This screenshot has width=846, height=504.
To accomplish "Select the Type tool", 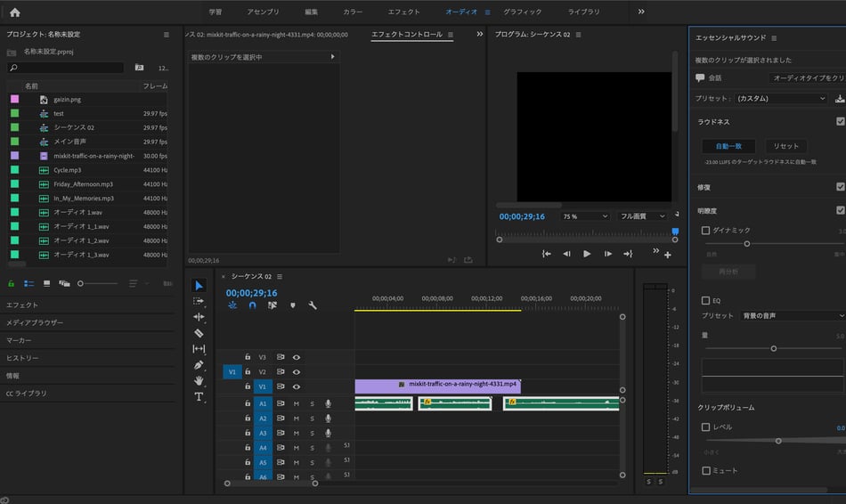I will (199, 396).
